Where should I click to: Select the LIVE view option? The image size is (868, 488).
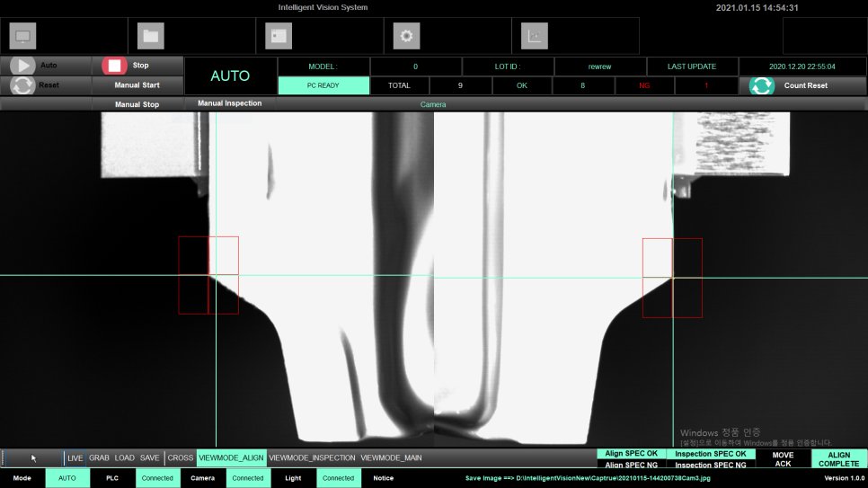pos(75,458)
